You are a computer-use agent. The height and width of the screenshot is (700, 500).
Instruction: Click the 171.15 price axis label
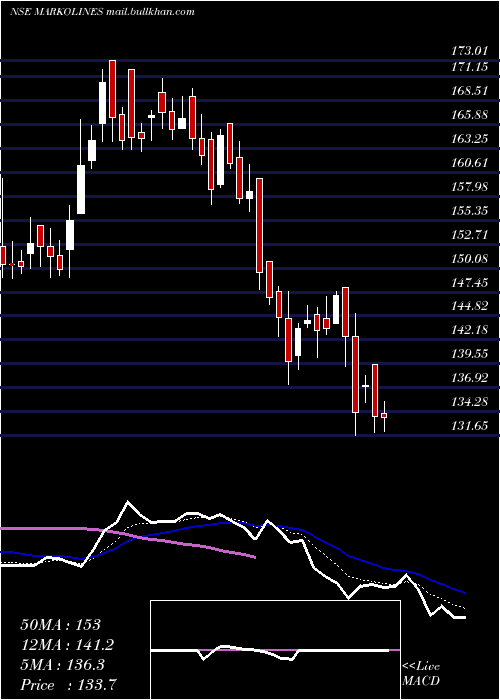click(x=469, y=67)
